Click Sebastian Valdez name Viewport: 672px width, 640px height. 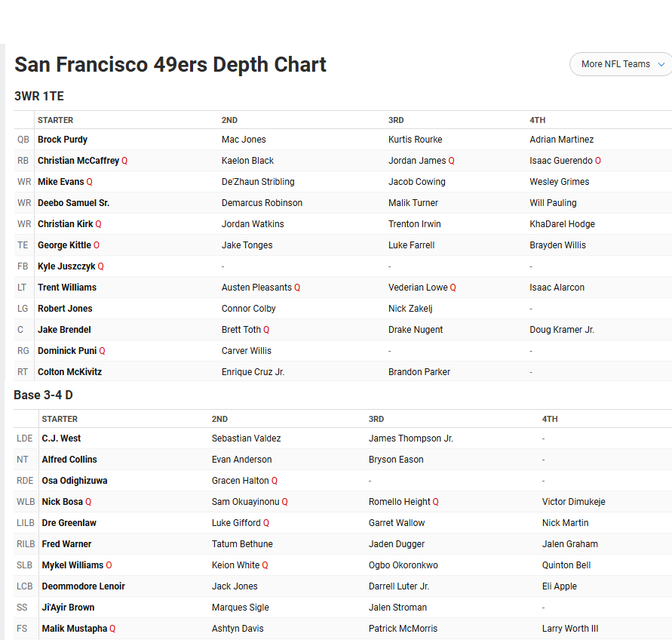[x=246, y=438]
